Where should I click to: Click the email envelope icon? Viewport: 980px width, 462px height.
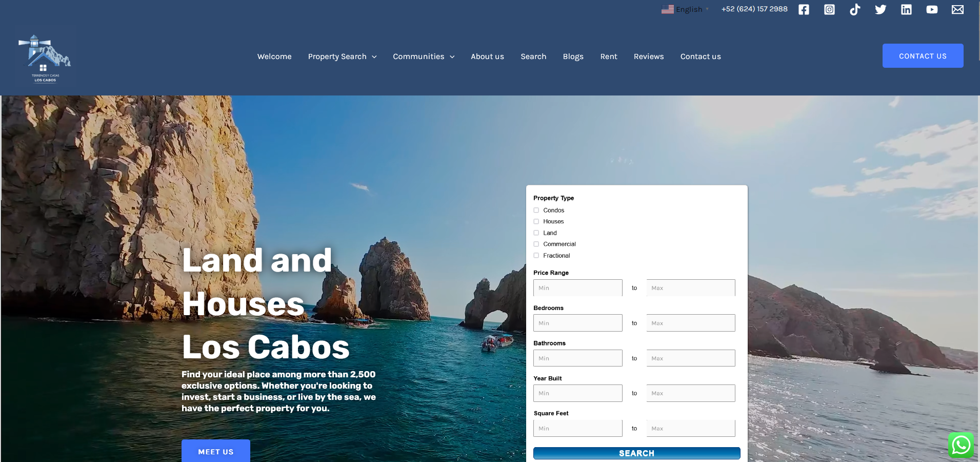[x=957, y=10]
